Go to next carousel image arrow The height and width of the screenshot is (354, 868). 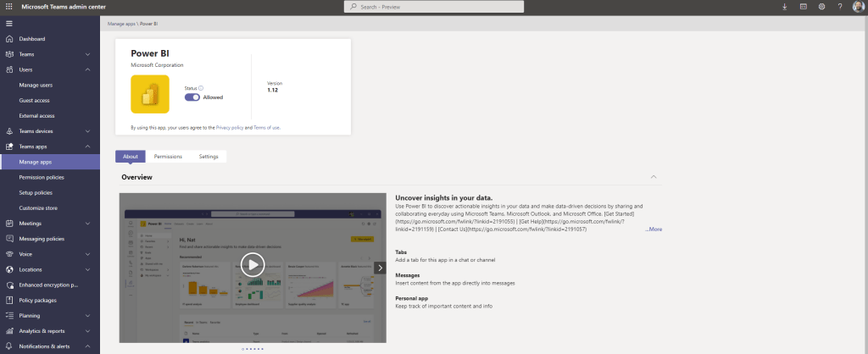(380, 268)
